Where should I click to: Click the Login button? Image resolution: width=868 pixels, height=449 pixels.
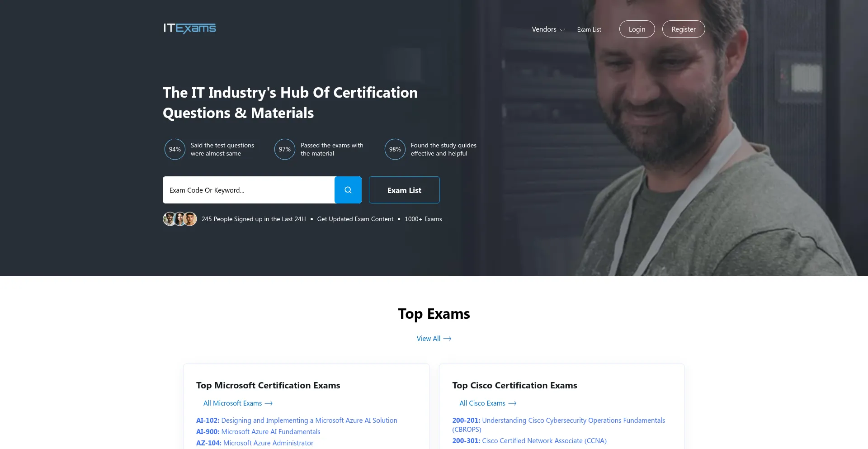(637, 28)
